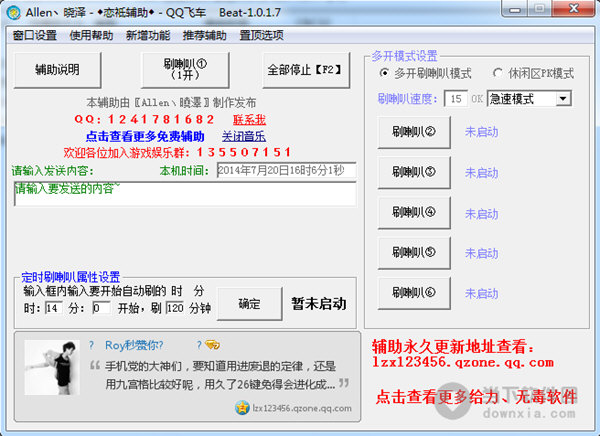Click the 联系我 link
Screen dimensions: 600x436
pos(249,120)
